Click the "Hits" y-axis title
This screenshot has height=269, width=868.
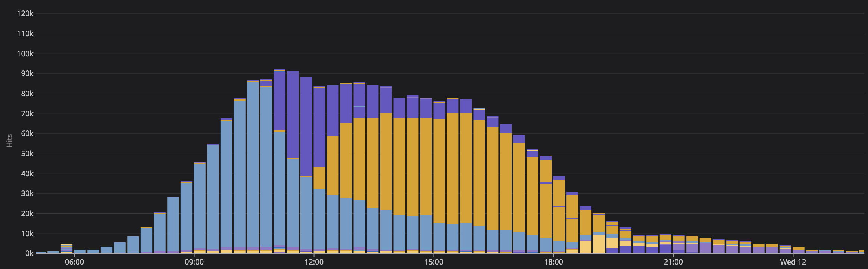coord(10,140)
